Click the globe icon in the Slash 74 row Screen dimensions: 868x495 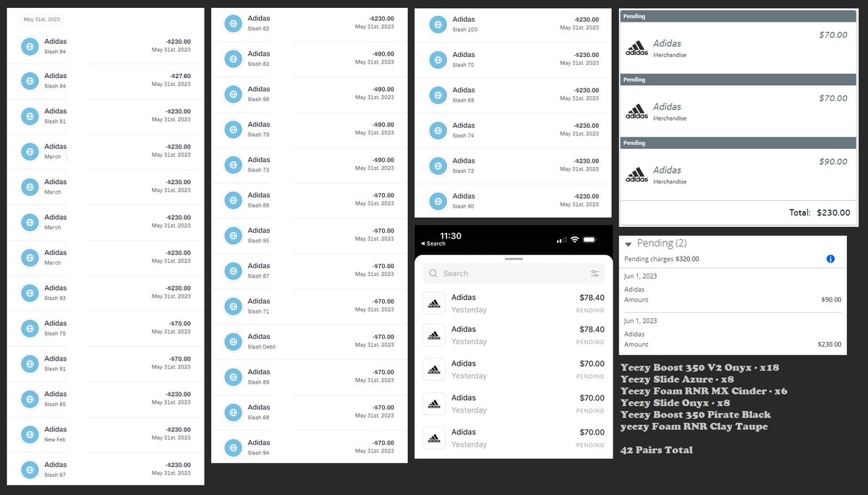click(438, 131)
